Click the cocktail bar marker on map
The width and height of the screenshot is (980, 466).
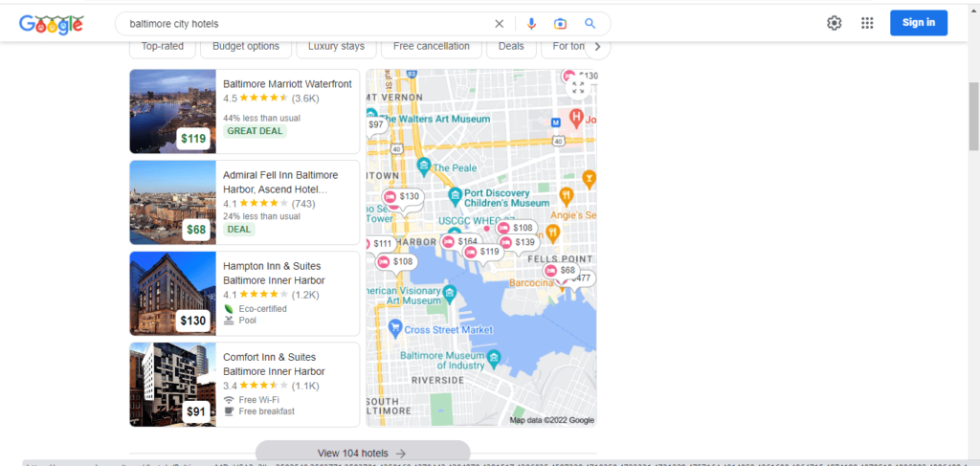589,179
